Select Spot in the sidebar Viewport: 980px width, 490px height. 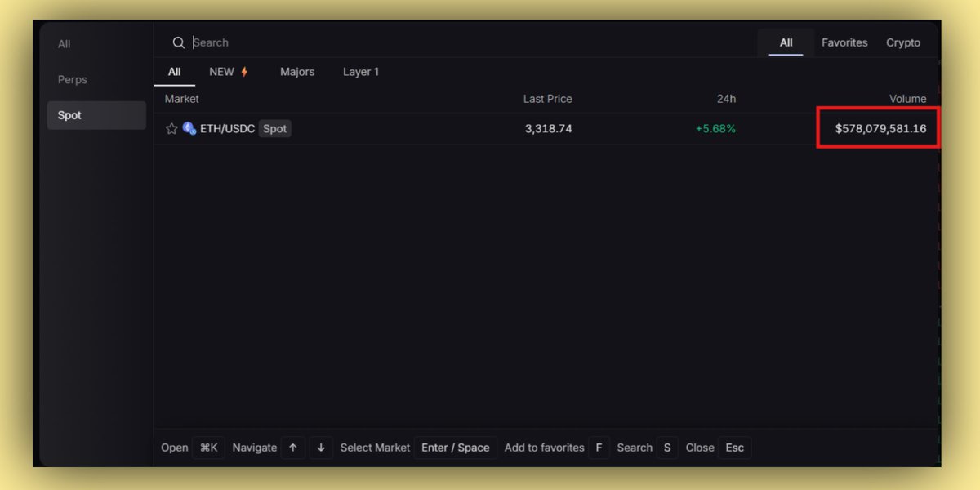96,115
